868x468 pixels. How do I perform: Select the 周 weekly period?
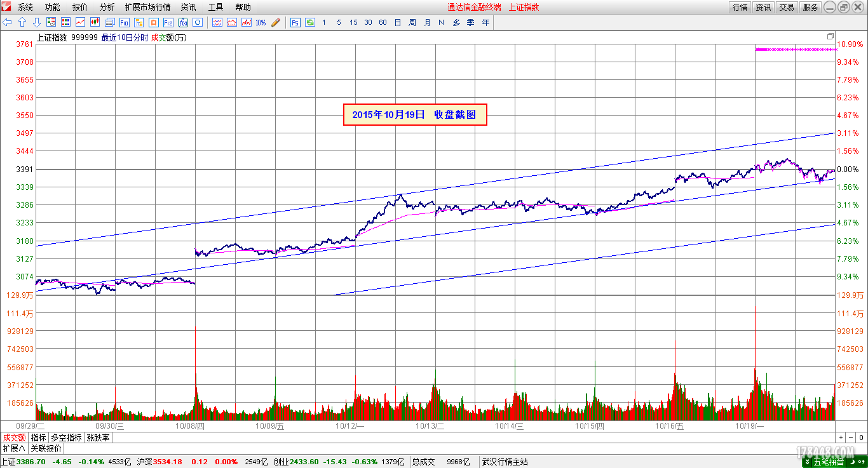click(x=412, y=22)
